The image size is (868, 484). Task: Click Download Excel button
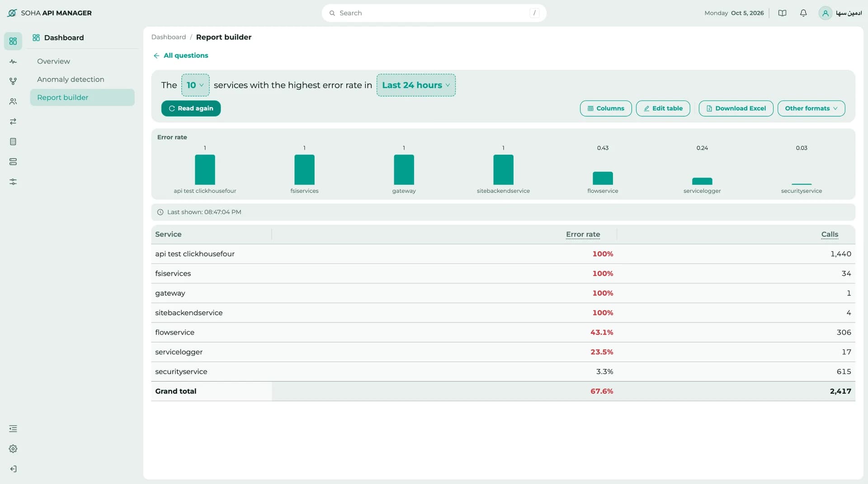click(x=736, y=109)
